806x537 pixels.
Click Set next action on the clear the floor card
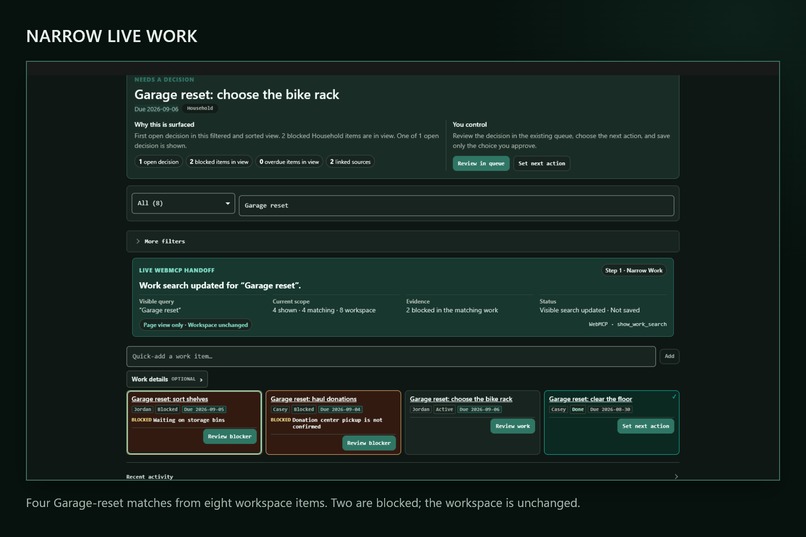tap(646, 426)
